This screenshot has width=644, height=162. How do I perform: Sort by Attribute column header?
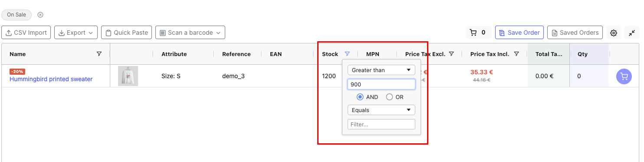[174, 54]
